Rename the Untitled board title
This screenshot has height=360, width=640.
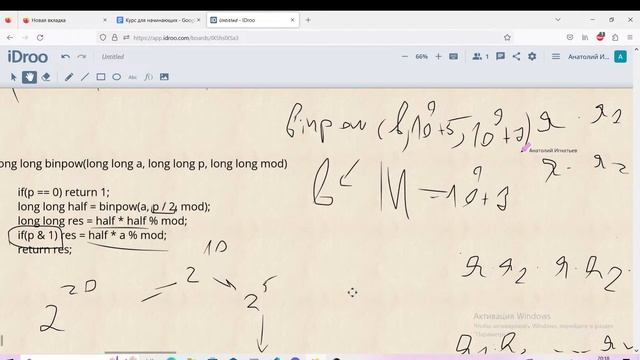click(113, 57)
